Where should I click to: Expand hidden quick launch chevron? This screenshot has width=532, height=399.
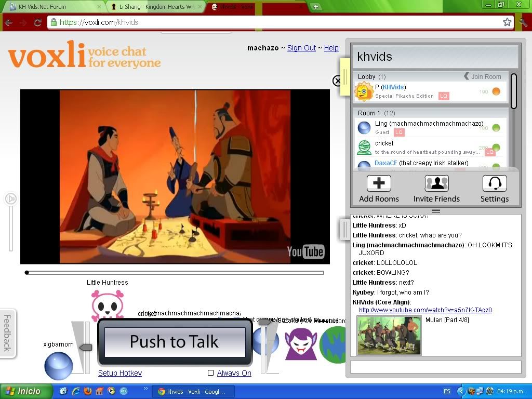pyautogui.click(x=146, y=388)
